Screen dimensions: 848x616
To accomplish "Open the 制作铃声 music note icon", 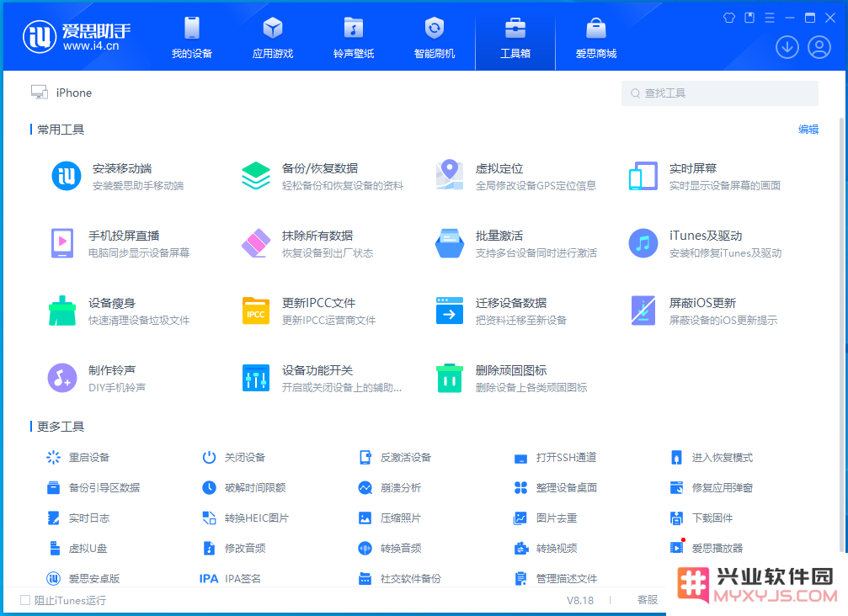I will [62, 378].
